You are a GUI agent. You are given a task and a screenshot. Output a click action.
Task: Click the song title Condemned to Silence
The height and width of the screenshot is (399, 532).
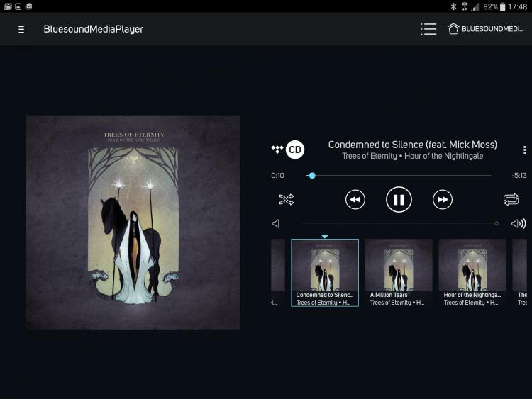[x=413, y=145]
